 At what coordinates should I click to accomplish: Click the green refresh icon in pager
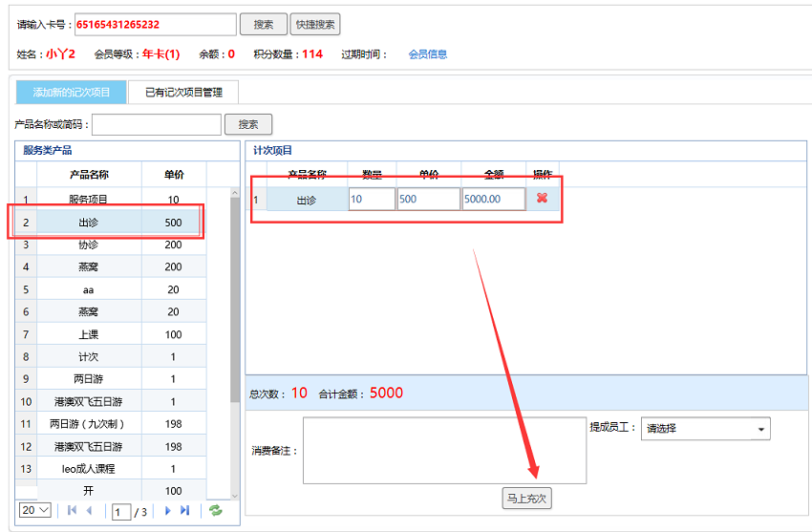(216, 511)
